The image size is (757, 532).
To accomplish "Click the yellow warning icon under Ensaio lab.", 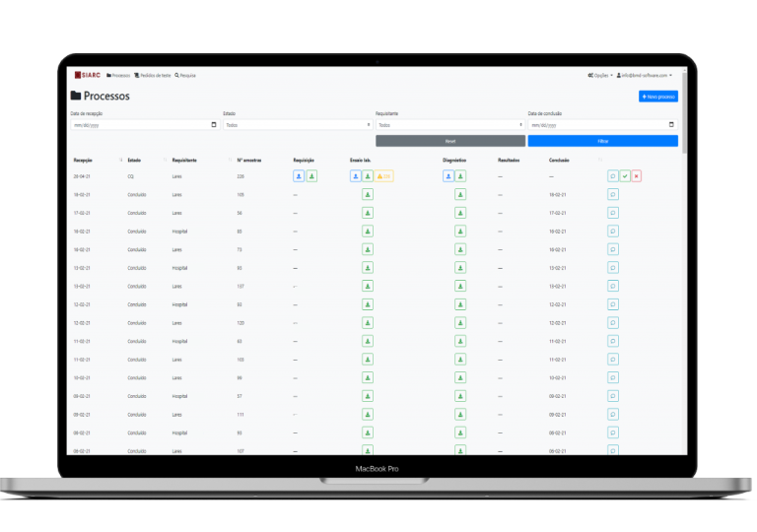I will (x=384, y=176).
